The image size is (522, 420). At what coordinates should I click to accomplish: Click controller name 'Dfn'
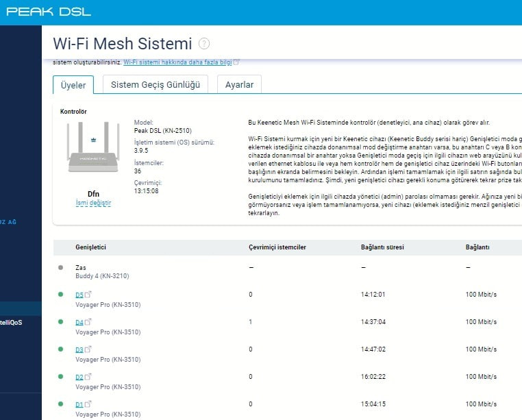93,194
